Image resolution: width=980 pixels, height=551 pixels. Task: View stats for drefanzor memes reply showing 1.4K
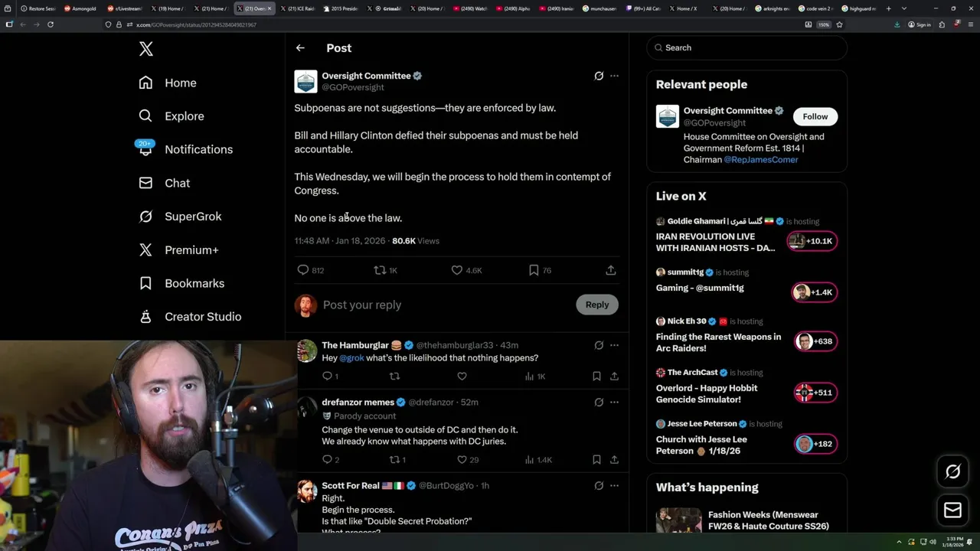click(538, 460)
